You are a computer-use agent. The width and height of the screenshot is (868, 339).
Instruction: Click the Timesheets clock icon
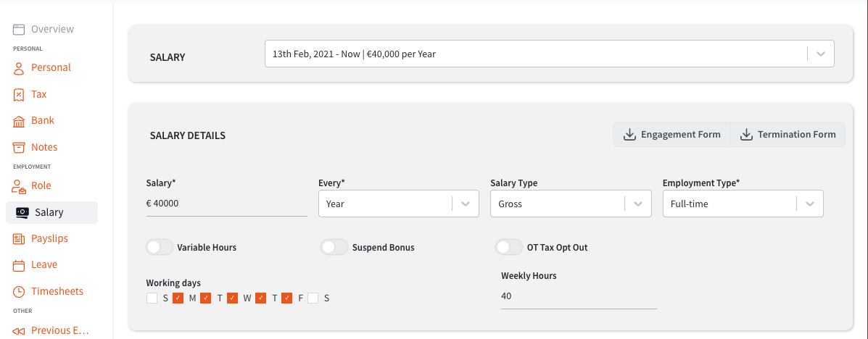[19, 291]
